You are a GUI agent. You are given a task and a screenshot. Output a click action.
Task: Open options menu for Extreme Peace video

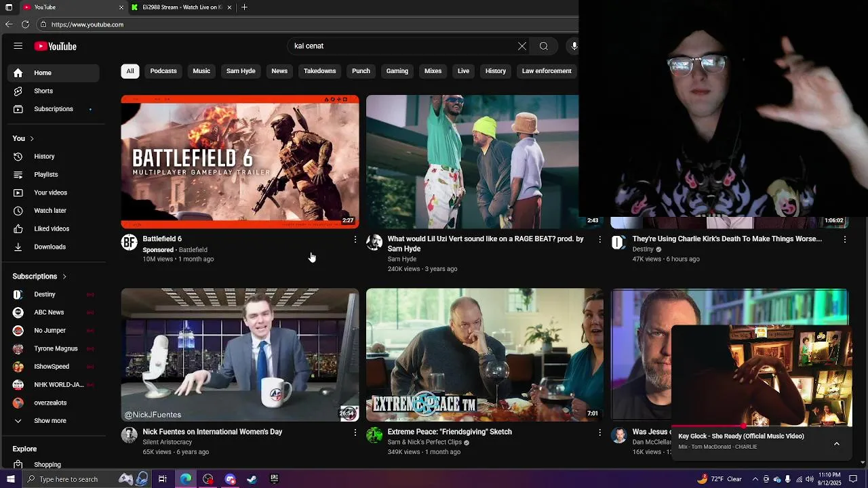(599, 432)
